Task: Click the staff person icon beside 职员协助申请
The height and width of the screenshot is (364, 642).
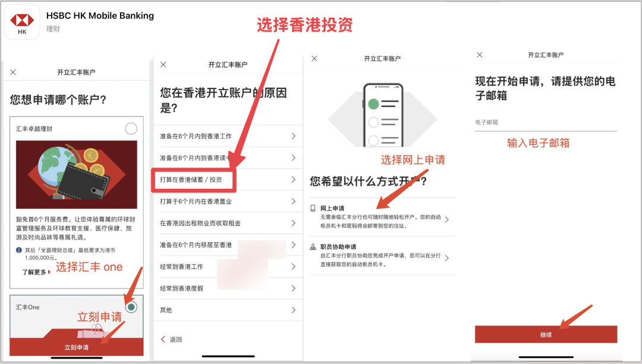Action: [313, 246]
